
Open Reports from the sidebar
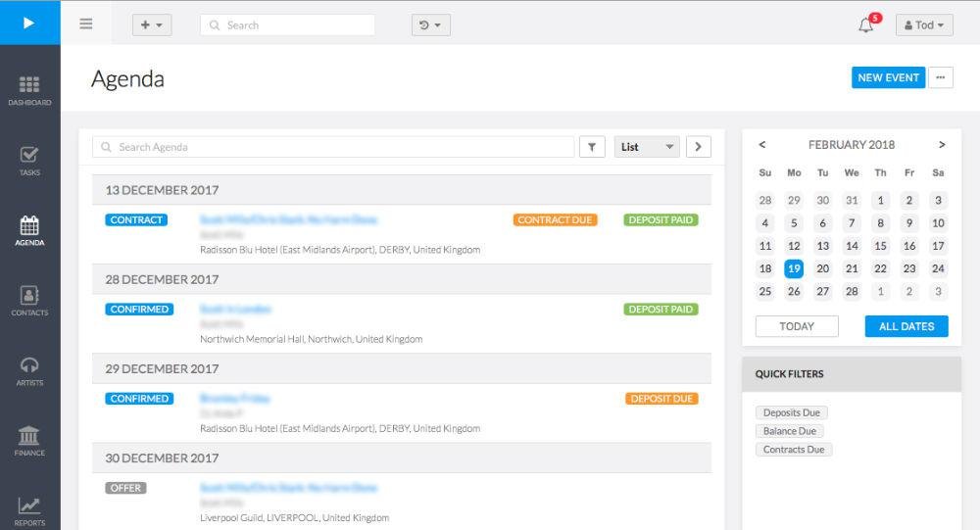pyautogui.click(x=29, y=510)
